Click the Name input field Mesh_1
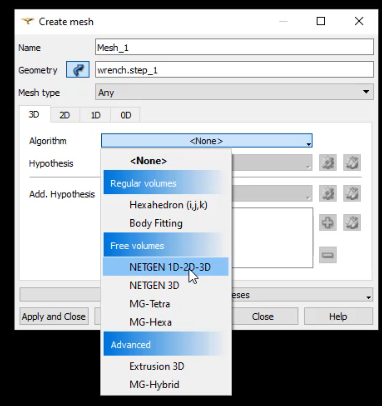The width and height of the screenshot is (382, 406). (x=234, y=47)
